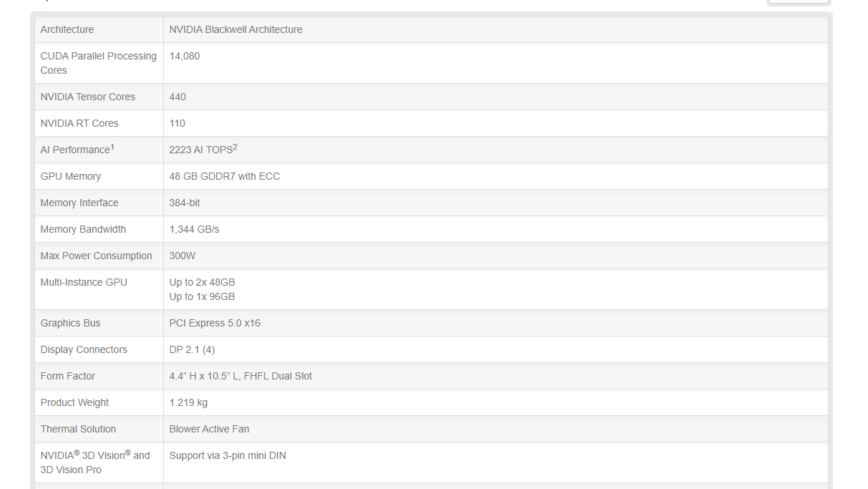Click the Support via 3-pin mini DIN text
The width and height of the screenshot is (868, 489).
228,455
